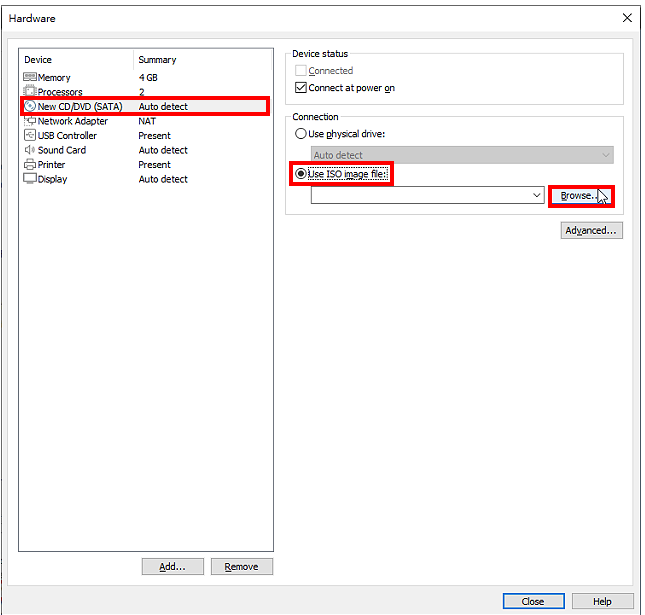The image size is (645, 615).
Task: Select the Processors row label
Action: (x=60, y=92)
